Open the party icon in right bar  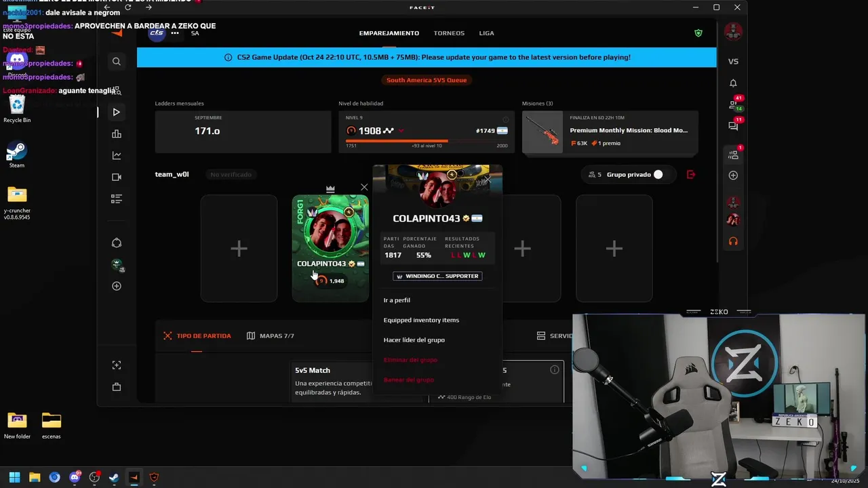(x=733, y=155)
